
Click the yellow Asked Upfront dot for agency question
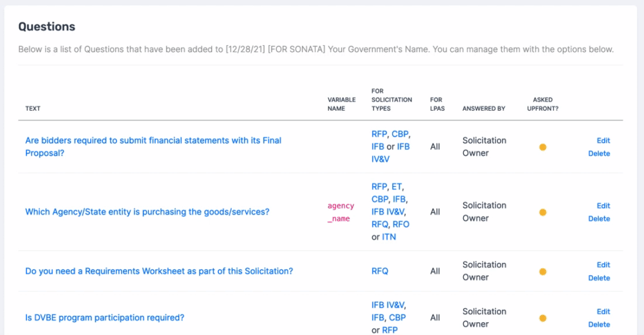click(542, 213)
